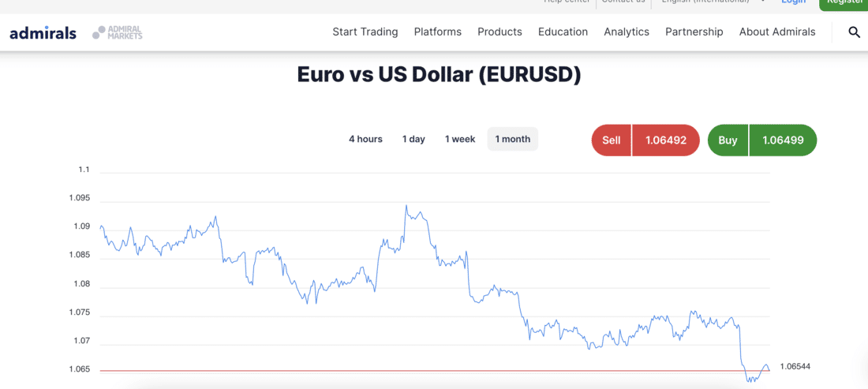Select the 1 day timeframe
The height and width of the screenshot is (389, 868).
click(413, 139)
